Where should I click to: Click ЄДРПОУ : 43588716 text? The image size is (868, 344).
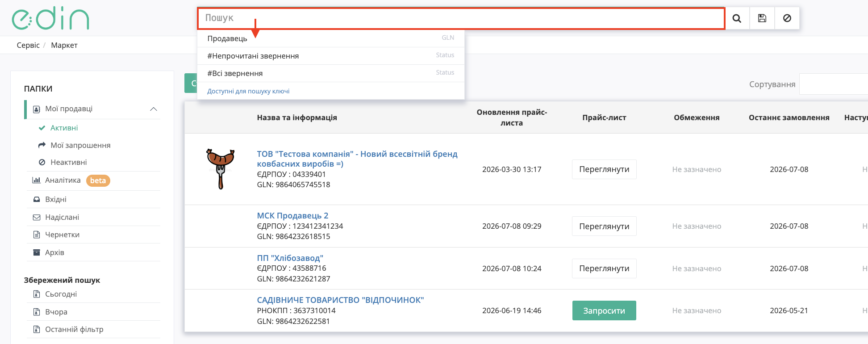[292, 268]
